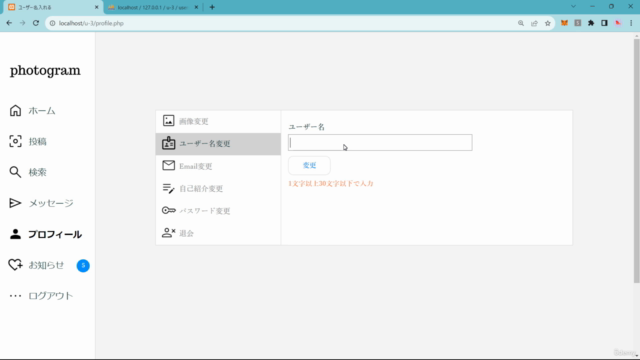Click the site information icon beside URL
This screenshot has width=640, height=360.
point(52,23)
